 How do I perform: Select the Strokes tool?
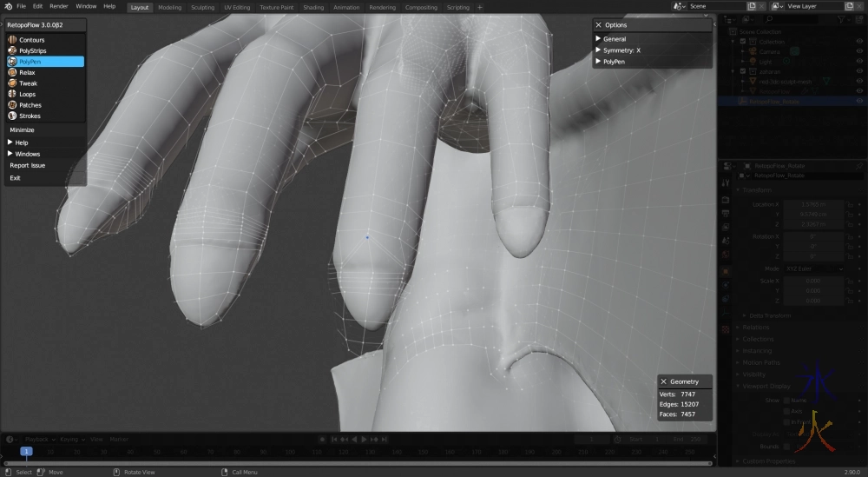[x=30, y=116]
